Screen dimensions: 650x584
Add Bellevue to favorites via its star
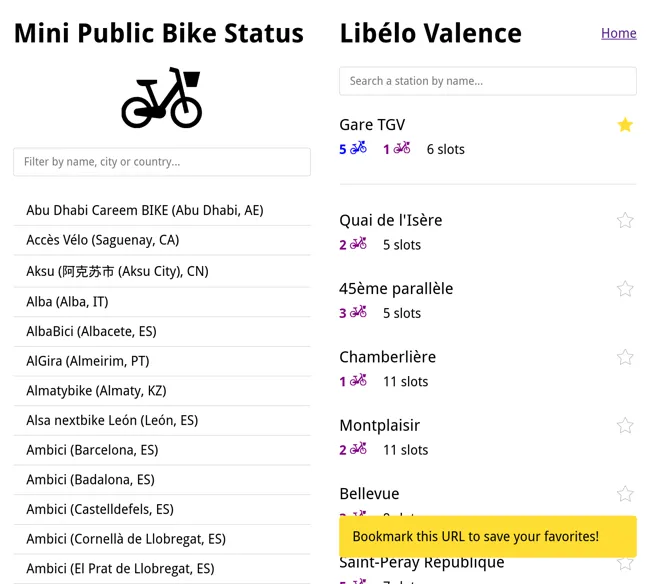(x=625, y=494)
